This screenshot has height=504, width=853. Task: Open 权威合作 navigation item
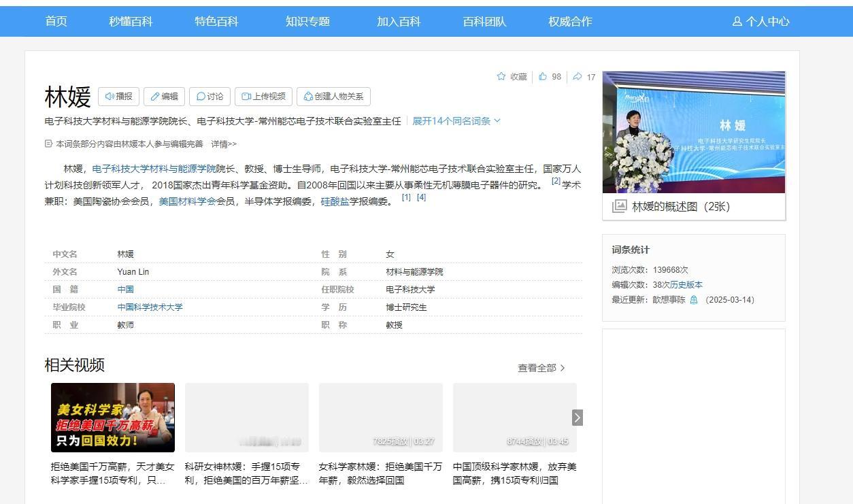click(x=570, y=22)
